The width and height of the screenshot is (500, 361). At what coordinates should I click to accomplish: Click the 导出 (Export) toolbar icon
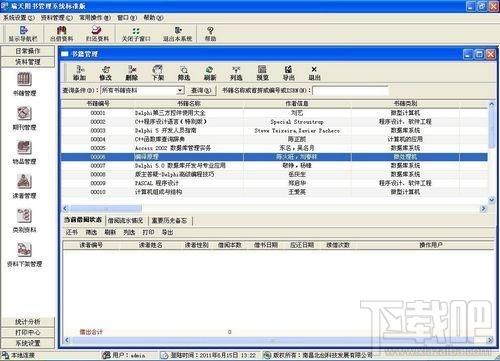289,73
